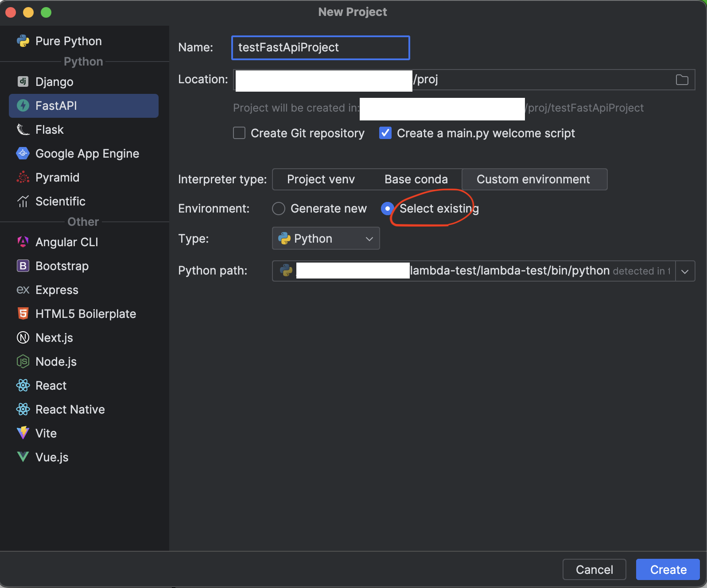Click the React Native atom icon
The height and width of the screenshot is (588, 707).
(x=23, y=410)
